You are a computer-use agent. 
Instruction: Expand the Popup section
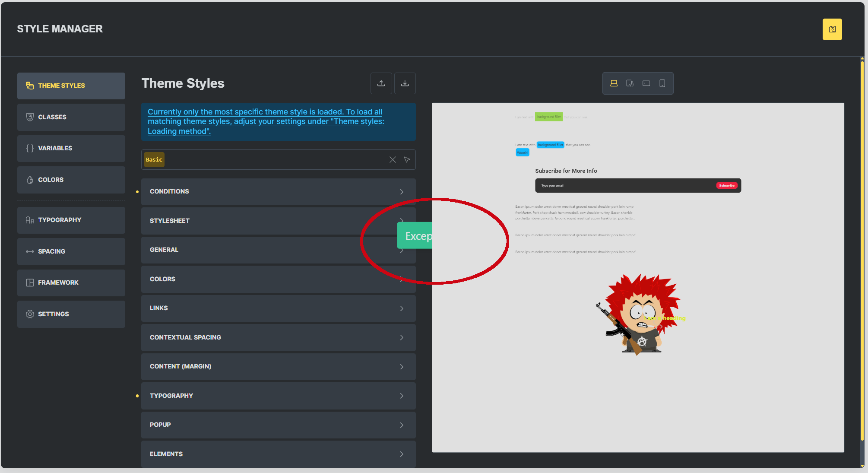pos(278,425)
